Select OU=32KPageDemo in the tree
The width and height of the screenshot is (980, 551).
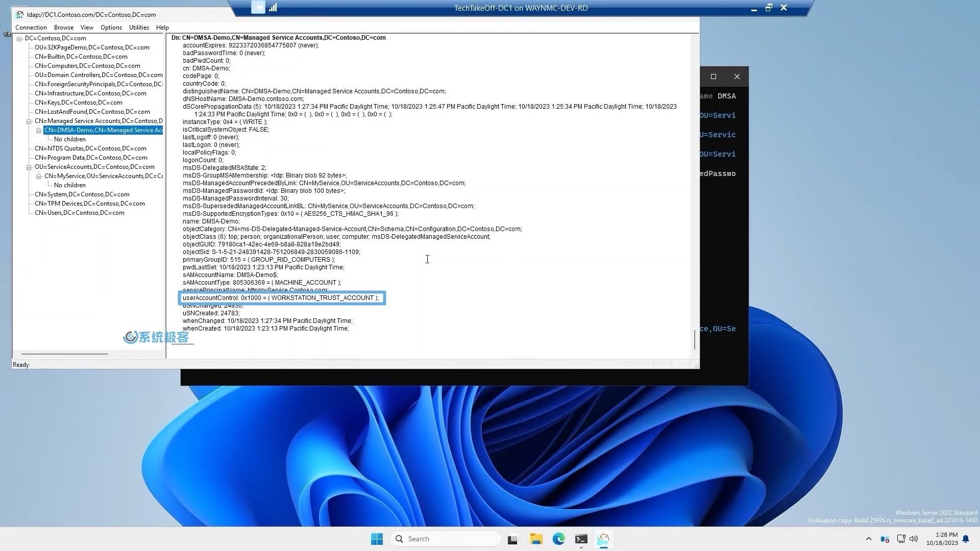tap(92, 47)
